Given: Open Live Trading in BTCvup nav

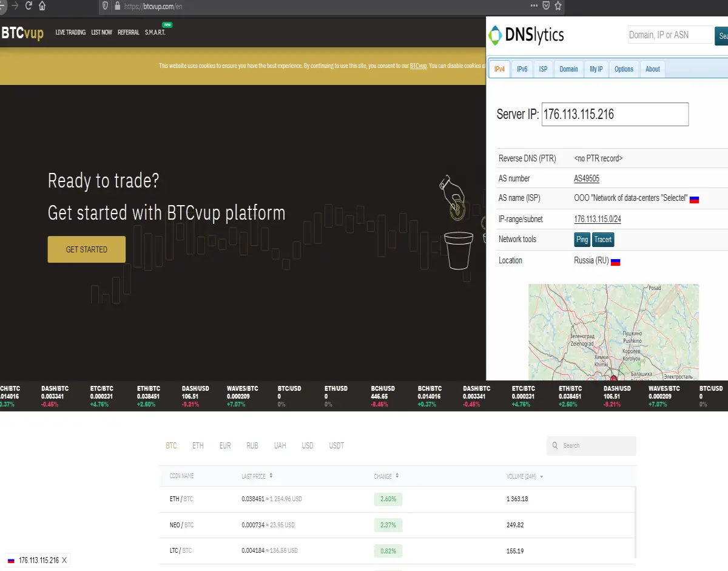Looking at the screenshot, I should click(x=70, y=32).
